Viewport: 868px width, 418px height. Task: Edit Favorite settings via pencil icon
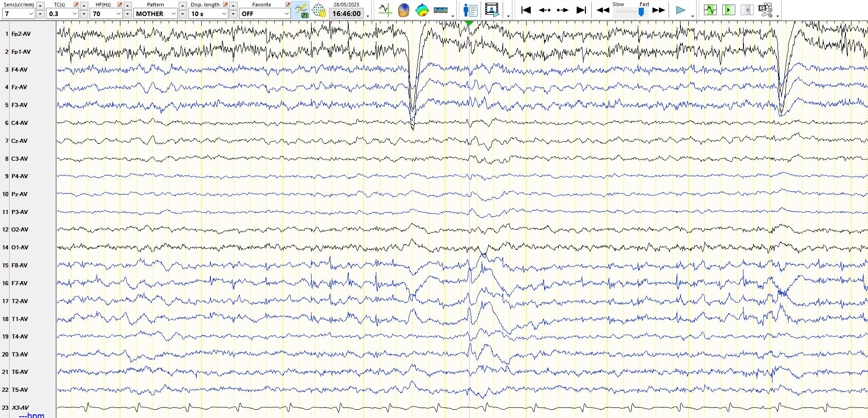288,5
